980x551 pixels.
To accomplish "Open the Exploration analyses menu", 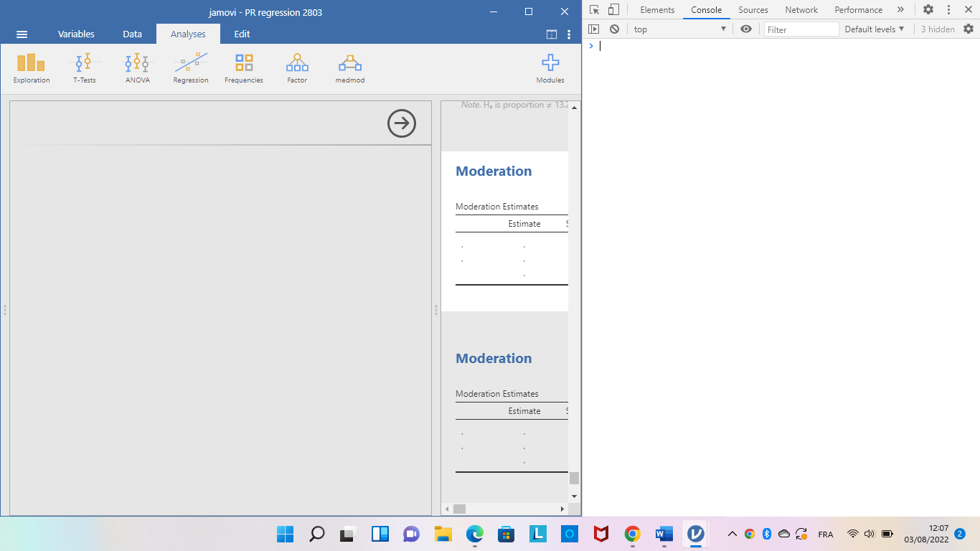I will 32,69.
